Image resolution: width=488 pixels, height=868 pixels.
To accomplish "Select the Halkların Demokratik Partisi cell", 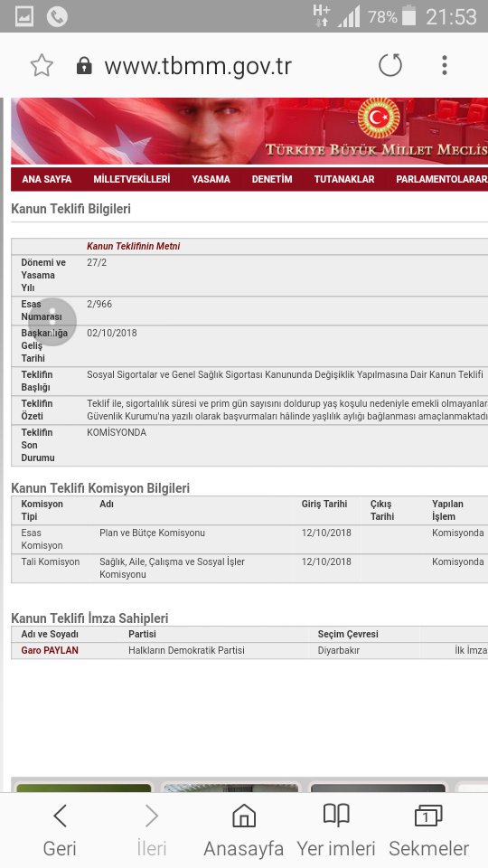I will [186, 650].
